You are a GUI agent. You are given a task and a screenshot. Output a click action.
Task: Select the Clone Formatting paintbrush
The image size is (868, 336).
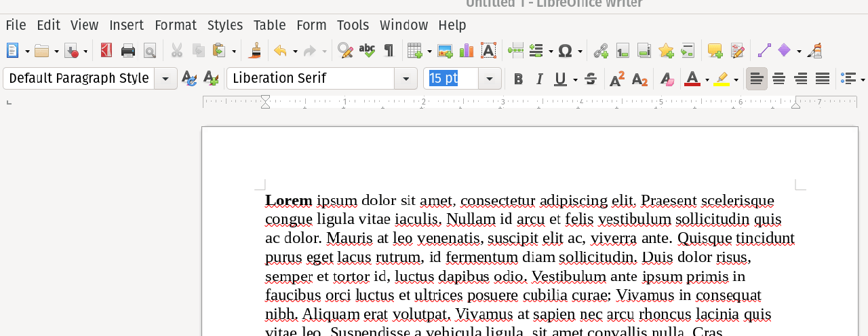tap(256, 51)
